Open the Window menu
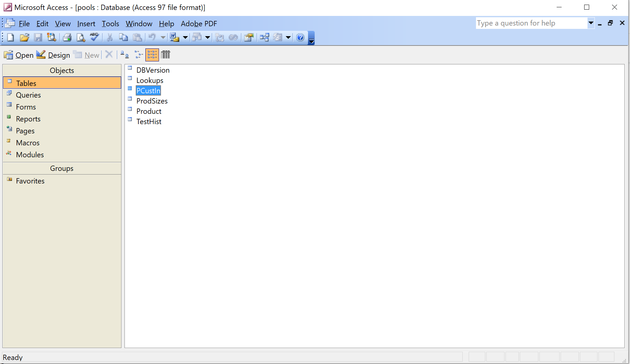The width and height of the screenshot is (630, 364). pyautogui.click(x=139, y=24)
